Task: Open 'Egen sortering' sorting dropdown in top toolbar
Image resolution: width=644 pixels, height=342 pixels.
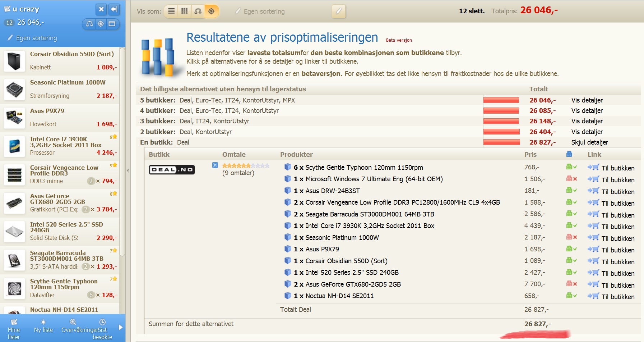Action: [260, 12]
